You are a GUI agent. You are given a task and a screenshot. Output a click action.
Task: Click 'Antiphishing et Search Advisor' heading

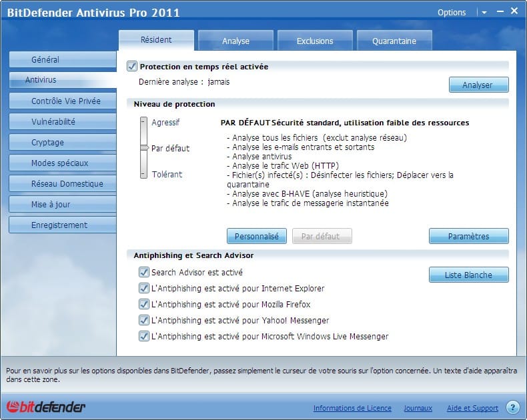193,255
